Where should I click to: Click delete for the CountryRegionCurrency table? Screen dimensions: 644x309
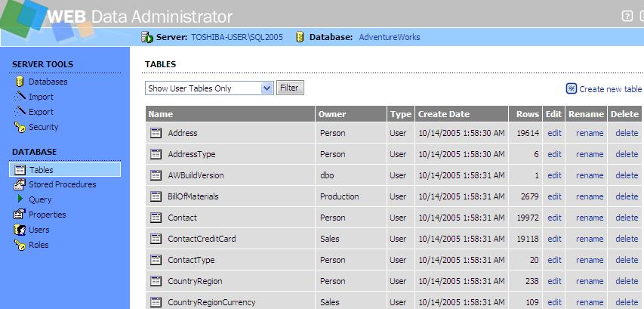[627, 302]
